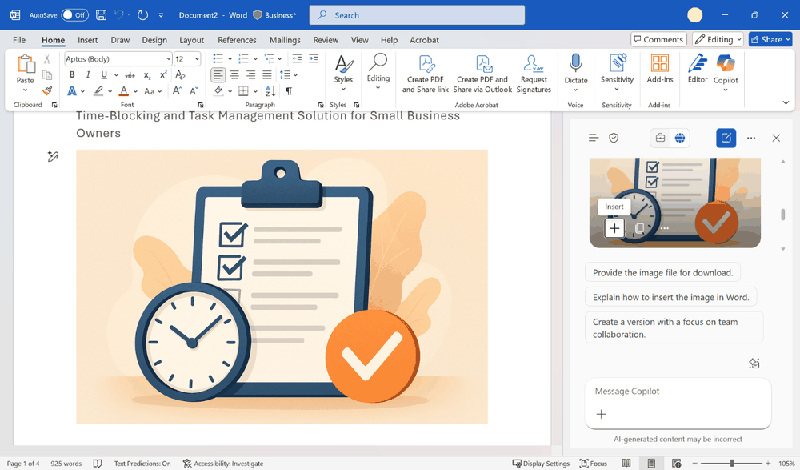800x470 pixels.
Task: Click the Insert plus icon on generated image
Action: point(614,228)
